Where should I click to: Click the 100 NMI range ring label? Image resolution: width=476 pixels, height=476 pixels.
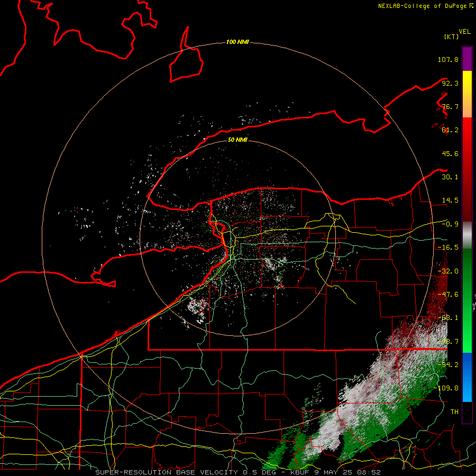click(x=237, y=42)
